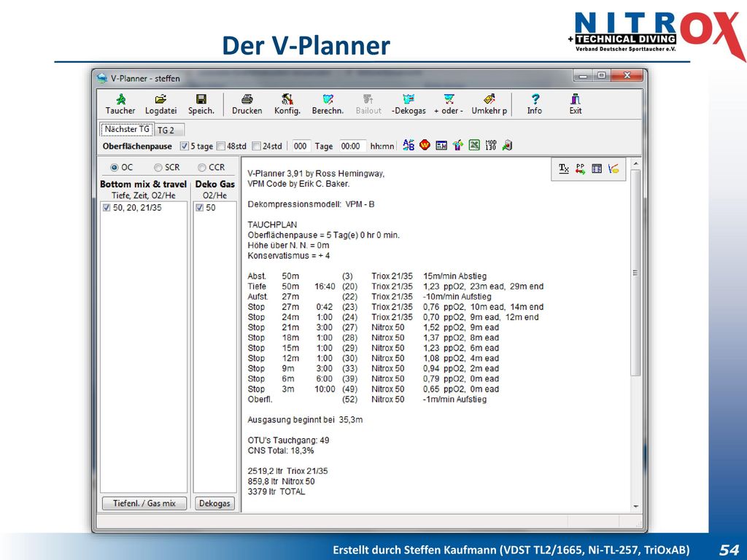Open the MOD 130 calculator icon
This screenshot has width=747, height=560.
point(491,145)
